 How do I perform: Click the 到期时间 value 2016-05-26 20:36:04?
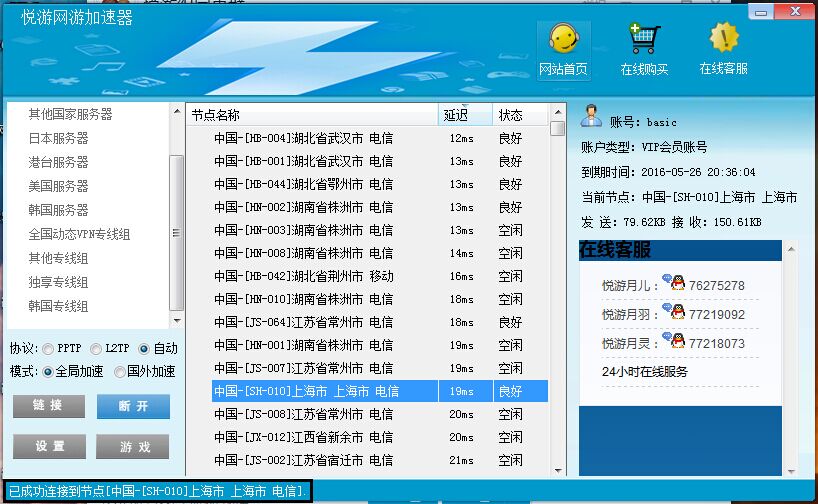[x=698, y=172]
